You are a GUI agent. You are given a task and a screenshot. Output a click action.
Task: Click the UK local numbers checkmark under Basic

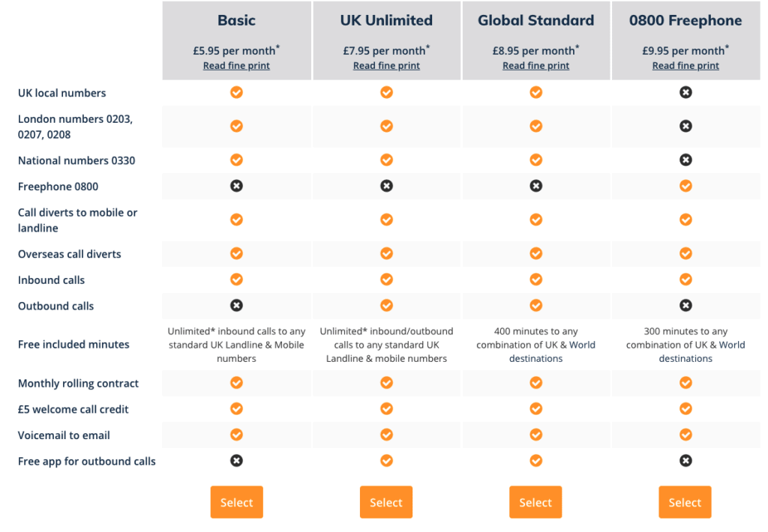[236, 92]
